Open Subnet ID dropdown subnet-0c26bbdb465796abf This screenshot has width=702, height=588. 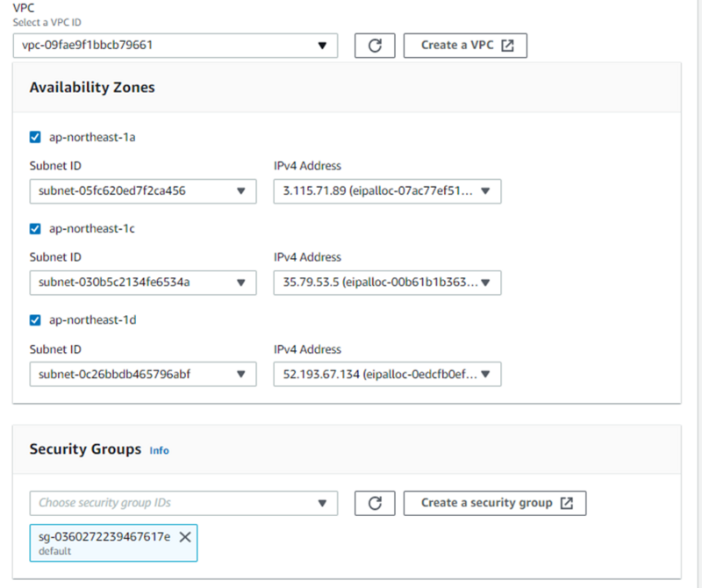click(x=143, y=374)
